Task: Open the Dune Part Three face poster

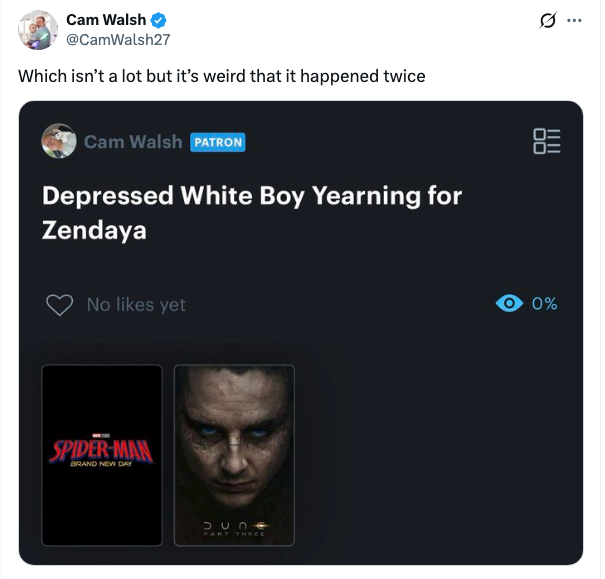Action: pos(234,455)
